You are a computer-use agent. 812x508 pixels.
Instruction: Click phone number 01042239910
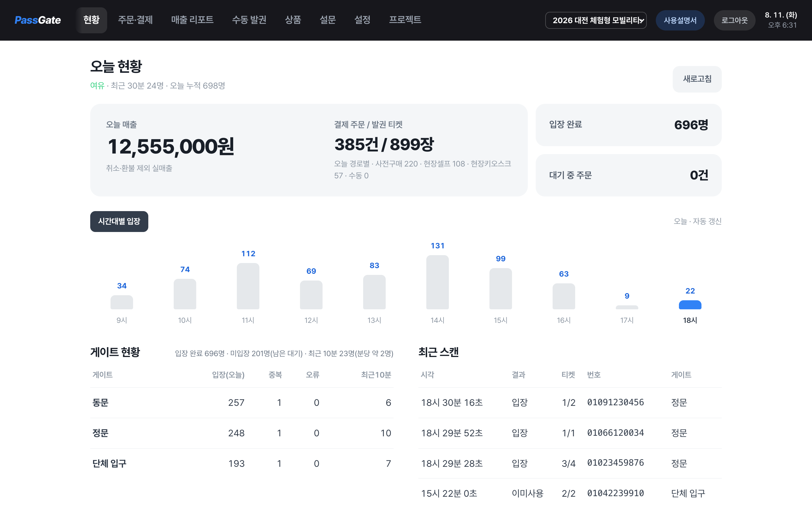(x=615, y=493)
